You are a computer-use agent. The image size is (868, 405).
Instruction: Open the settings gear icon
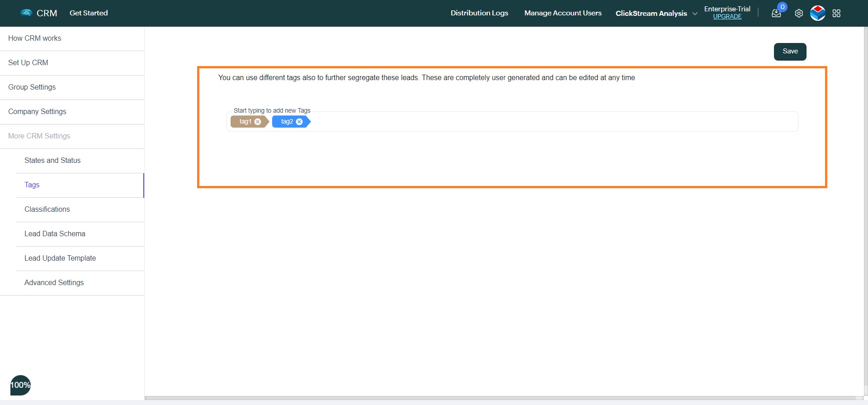click(799, 13)
